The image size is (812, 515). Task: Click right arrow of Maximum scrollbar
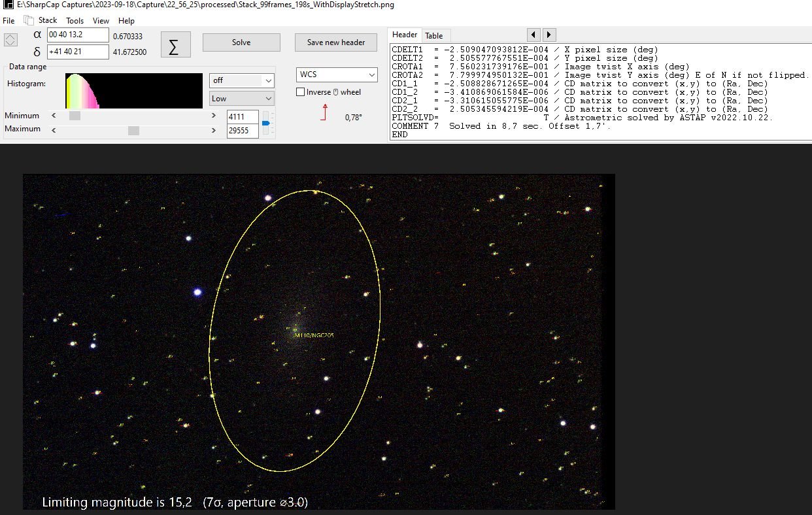coord(214,130)
